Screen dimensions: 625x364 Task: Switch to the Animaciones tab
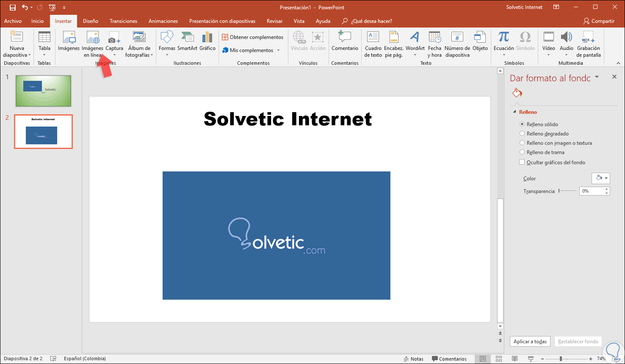pyautogui.click(x=163, y=21)
